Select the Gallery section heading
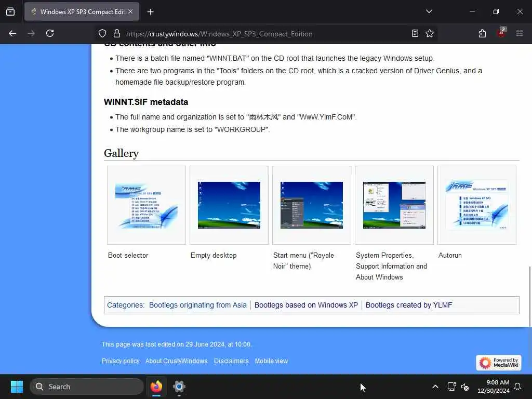532x399 pixels. click(x=121, y=153)
